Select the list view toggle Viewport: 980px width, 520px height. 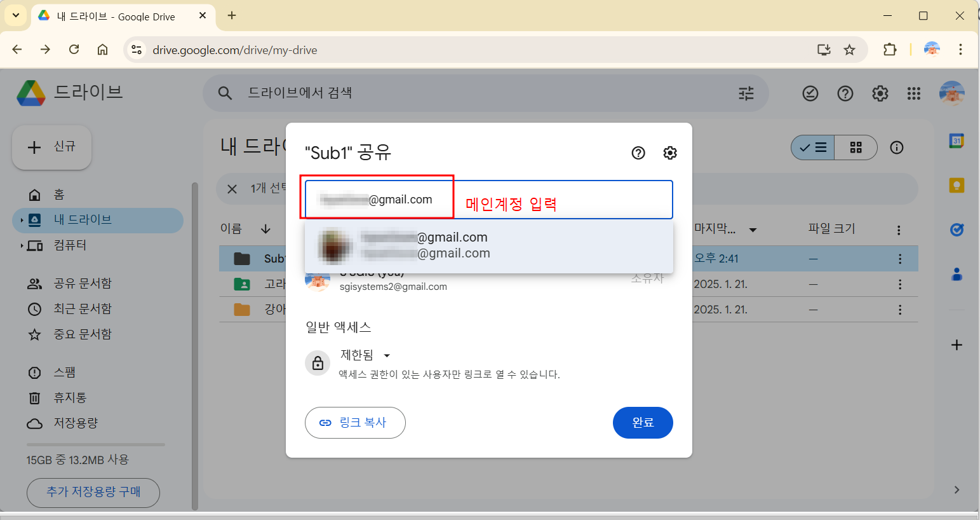coord(812,147)
